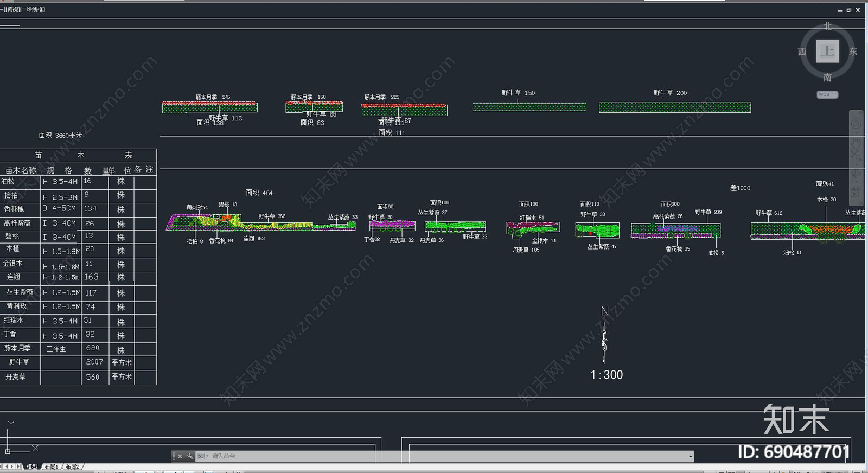
Task: Expand dropdown arrow below Orbit tool
Action: pyautogui.click(x=856, y=182)
